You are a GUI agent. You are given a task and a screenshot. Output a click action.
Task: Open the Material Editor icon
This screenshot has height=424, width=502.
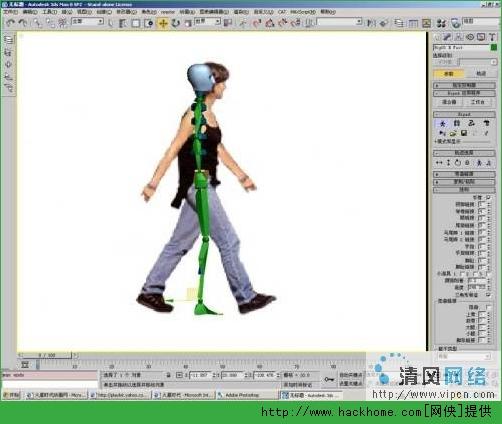(x=441, y=23)
